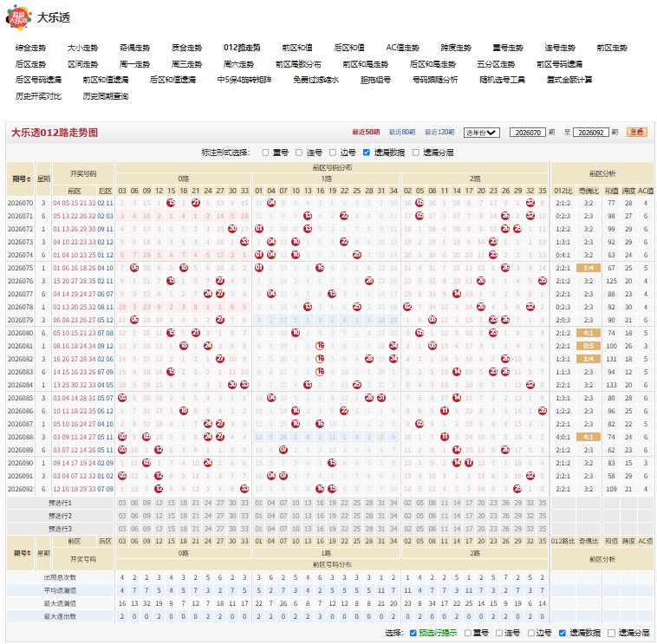This screenshot has height=644, width=657.
Task: Sort by 期号 arrow in top table header
Action: [x=29, y=179]
